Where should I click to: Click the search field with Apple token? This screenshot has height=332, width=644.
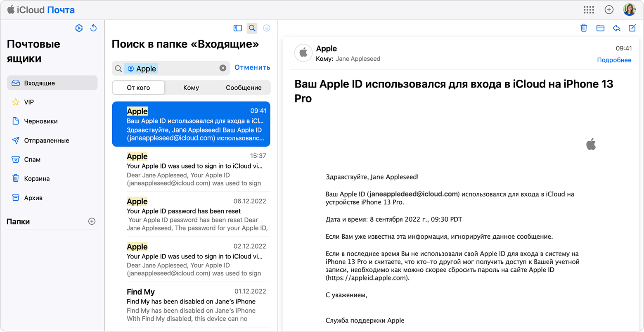click(x=171, y=69)
